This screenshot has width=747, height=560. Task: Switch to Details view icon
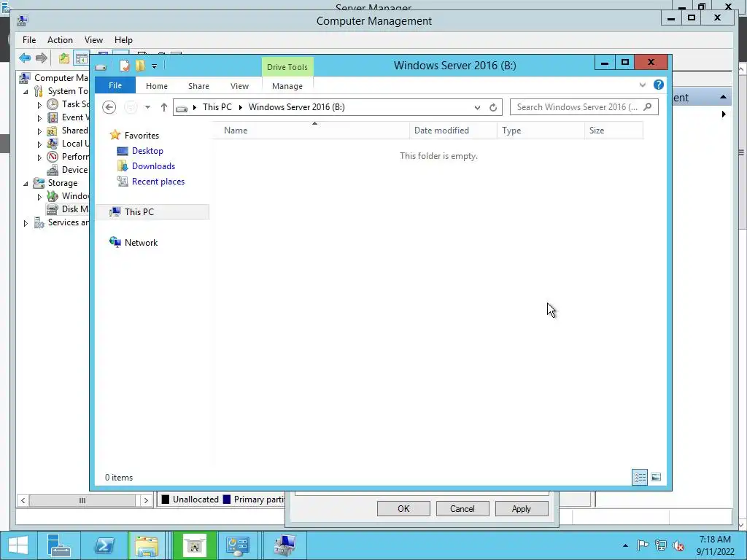point(640,477)
